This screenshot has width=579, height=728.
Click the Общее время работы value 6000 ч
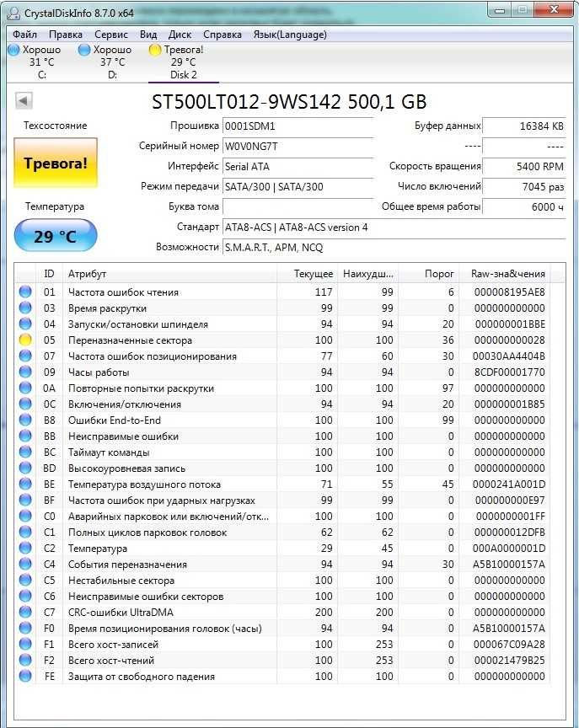523,206
